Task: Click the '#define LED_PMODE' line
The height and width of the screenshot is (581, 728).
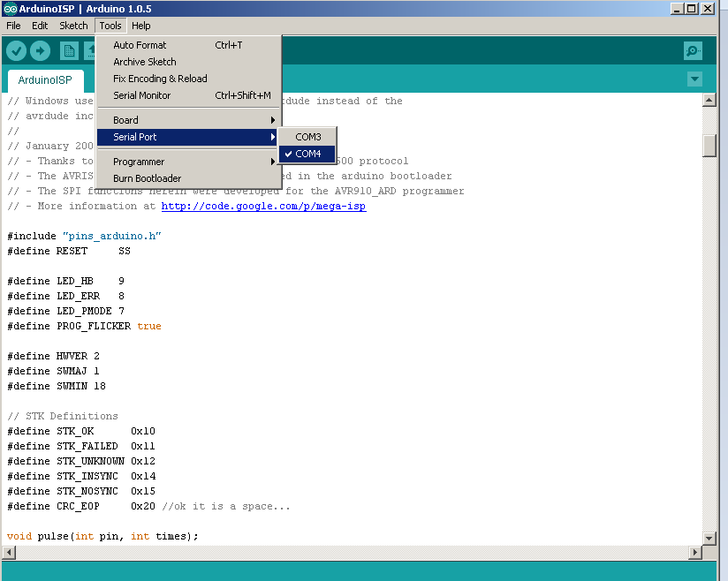Action: (x=65, y=311)
